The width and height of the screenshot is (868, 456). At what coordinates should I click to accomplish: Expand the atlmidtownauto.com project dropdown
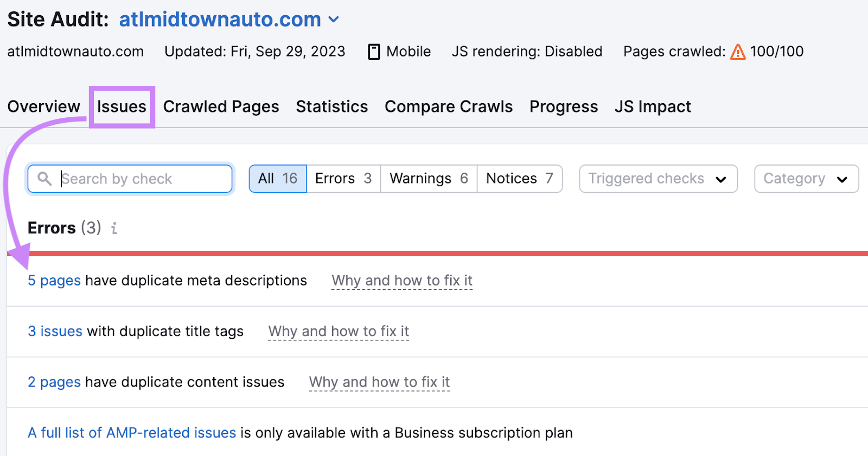point(334,20)
